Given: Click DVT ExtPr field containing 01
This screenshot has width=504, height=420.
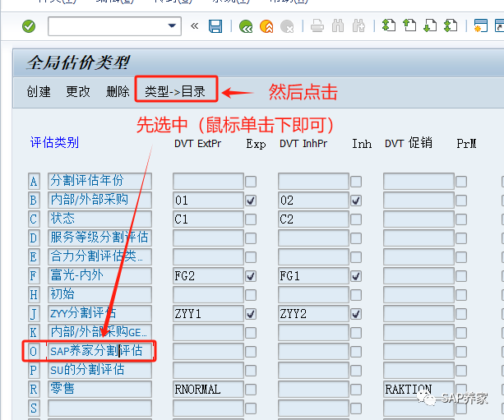Looking at the screenshot, I should (x=208, y=201).
